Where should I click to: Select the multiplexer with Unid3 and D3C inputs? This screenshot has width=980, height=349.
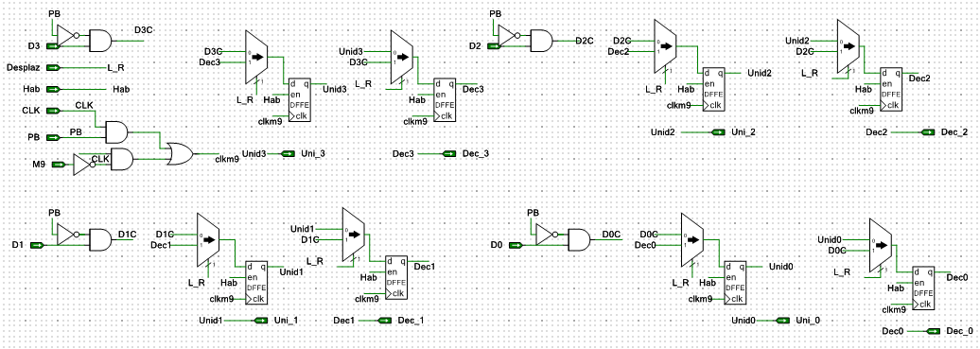(402, 57)
